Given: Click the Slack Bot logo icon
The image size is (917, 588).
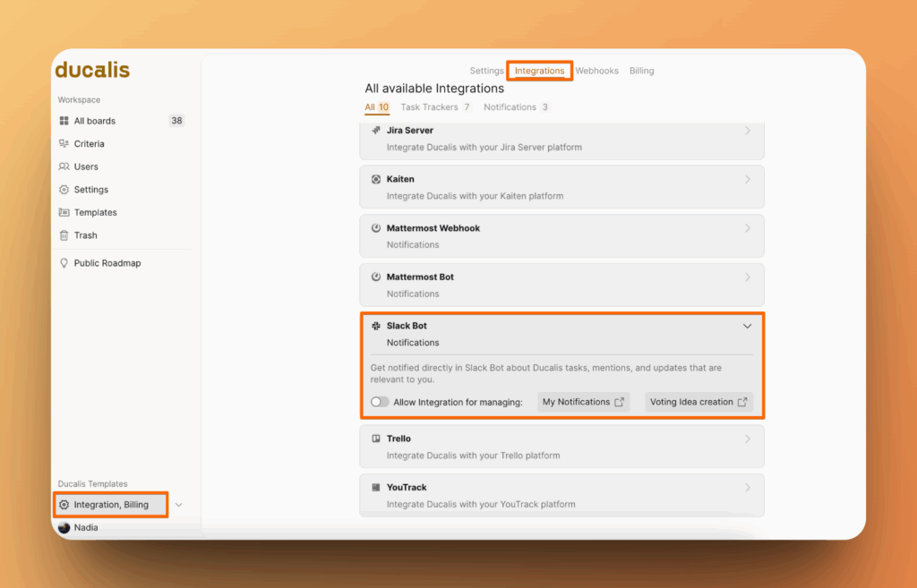Looking at the screenshot, I should tap(376, 326).
